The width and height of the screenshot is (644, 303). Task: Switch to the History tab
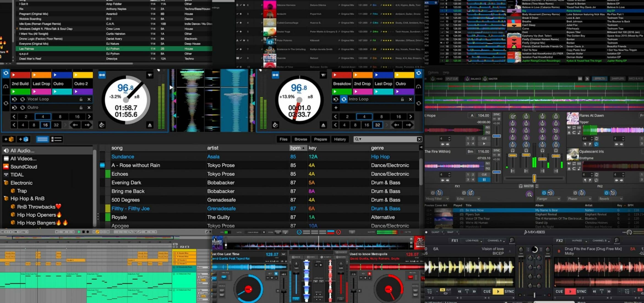click(x=340, y=139)
